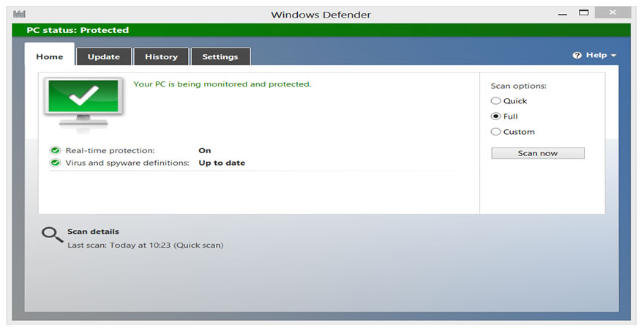Minimize the Windows Defender window
The width and height of the screenshot is (644, 332).
pyautogui.click(x=563, y=14)
